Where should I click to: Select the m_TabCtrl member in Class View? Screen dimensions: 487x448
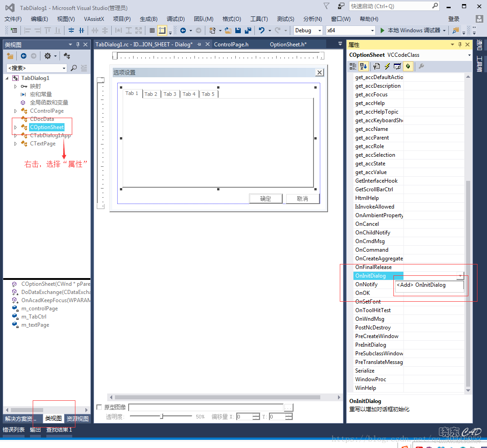pos(34,317)
